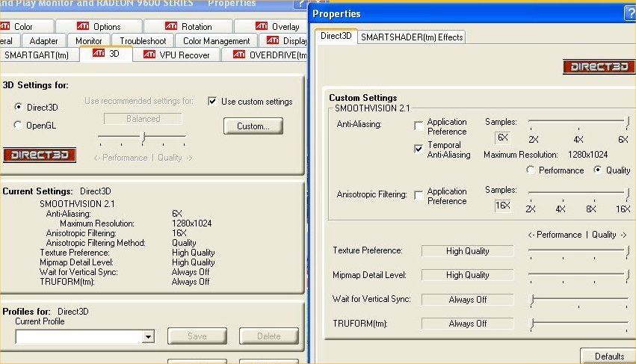Switch to the Adapter tab
This screenshot has width=636, height=364.
(x=43, y=40)
